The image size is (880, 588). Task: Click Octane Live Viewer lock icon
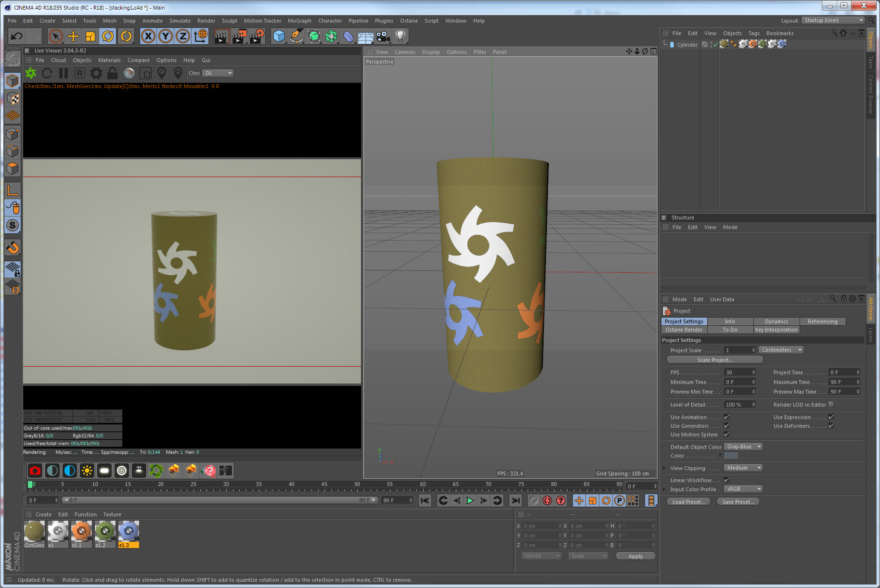[112, 73]
